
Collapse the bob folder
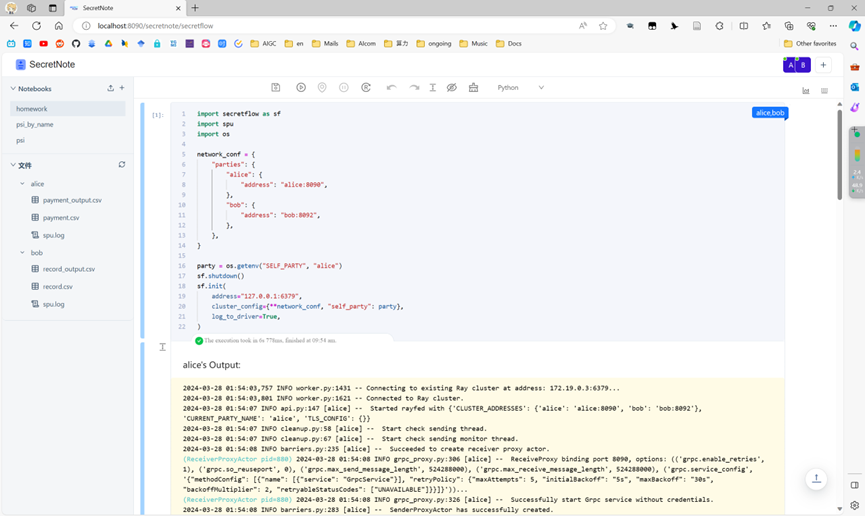click(x=23, y=253)
